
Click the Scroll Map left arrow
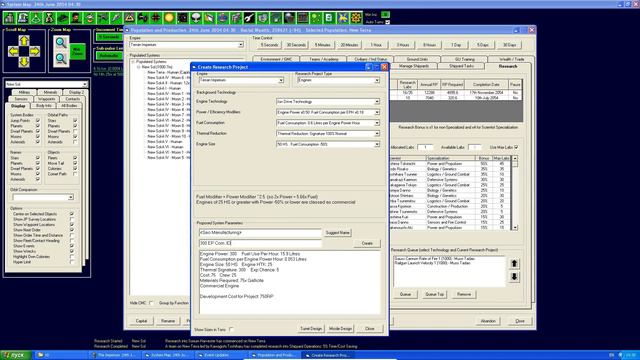[x=13, y=51]
